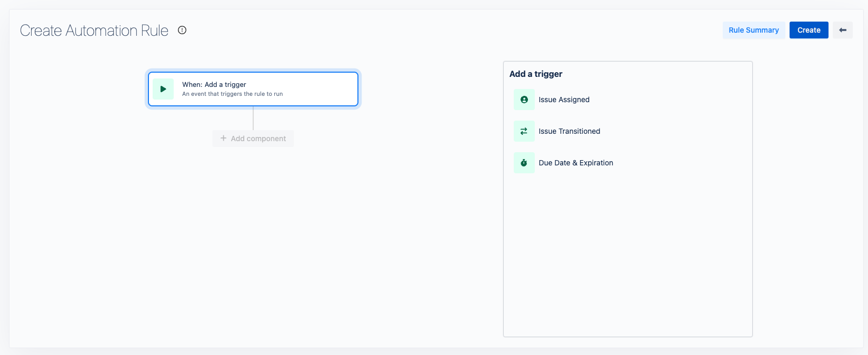Select the Issue Transitioned arrows icon
Viewport: 868px width, 355px height.
click(x=524, y=131)
